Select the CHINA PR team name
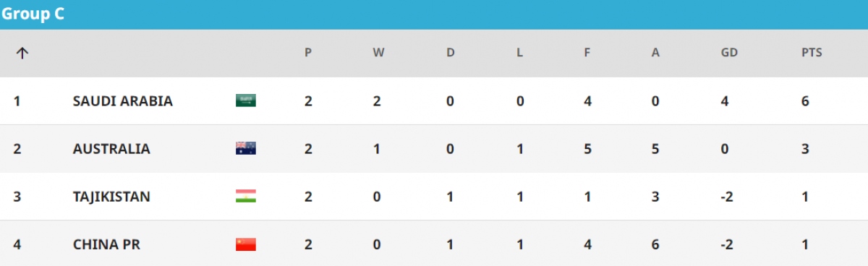868x266 pixels. pyautogui.click(x=106, y=245)
